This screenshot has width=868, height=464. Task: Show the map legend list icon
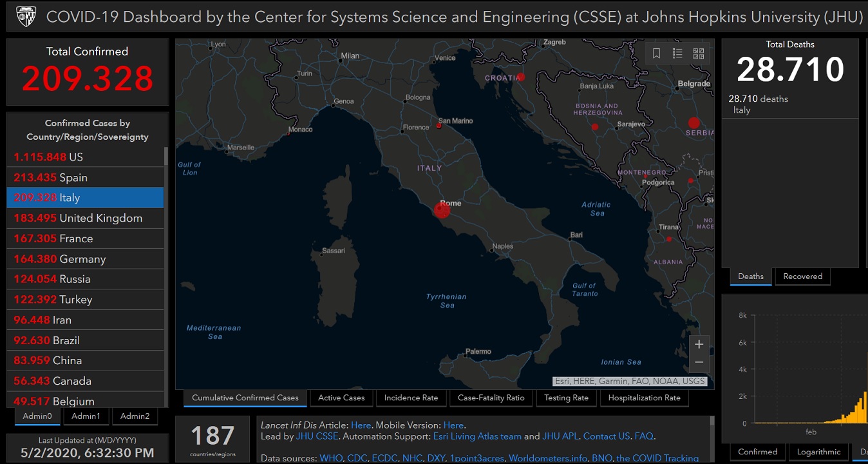tap(677, 53)
